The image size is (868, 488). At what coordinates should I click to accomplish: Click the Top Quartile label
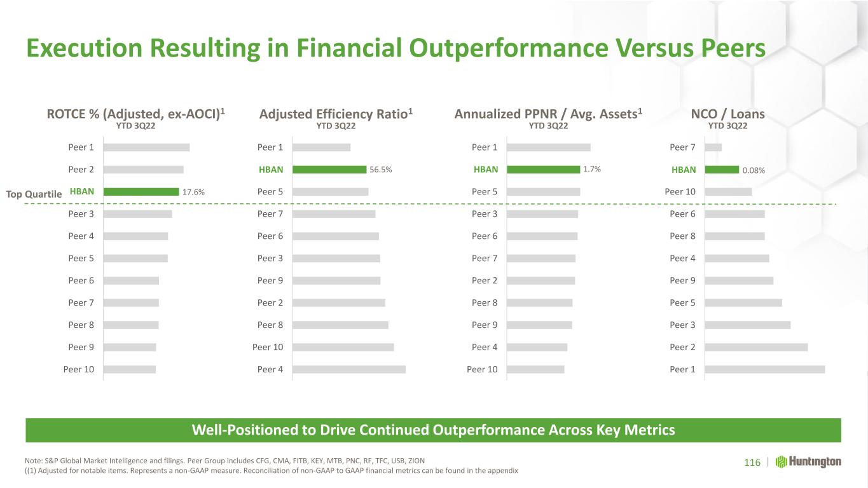[34, 193]
